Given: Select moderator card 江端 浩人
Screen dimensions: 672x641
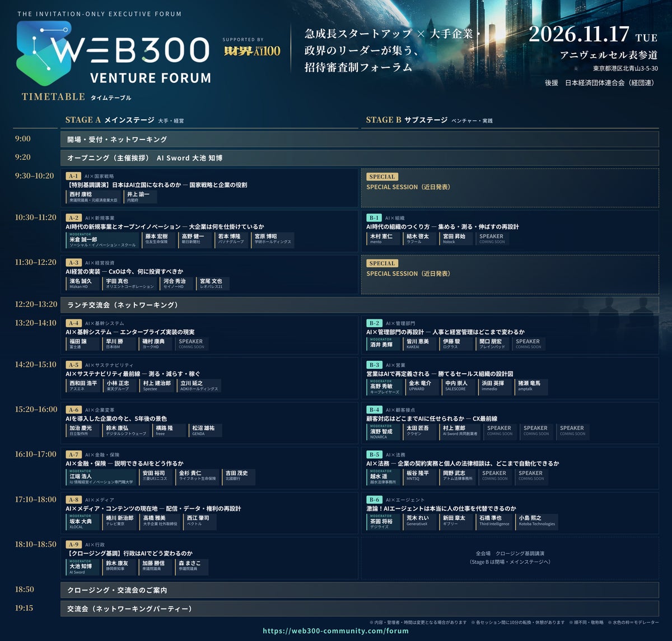Looking at the screenshot, I should pyautogui.click(x=101, y=476).
